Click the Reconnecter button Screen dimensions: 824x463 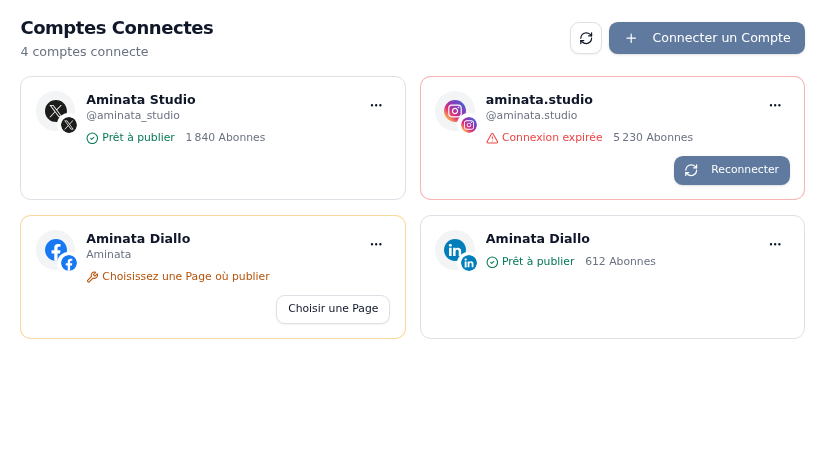732,170
